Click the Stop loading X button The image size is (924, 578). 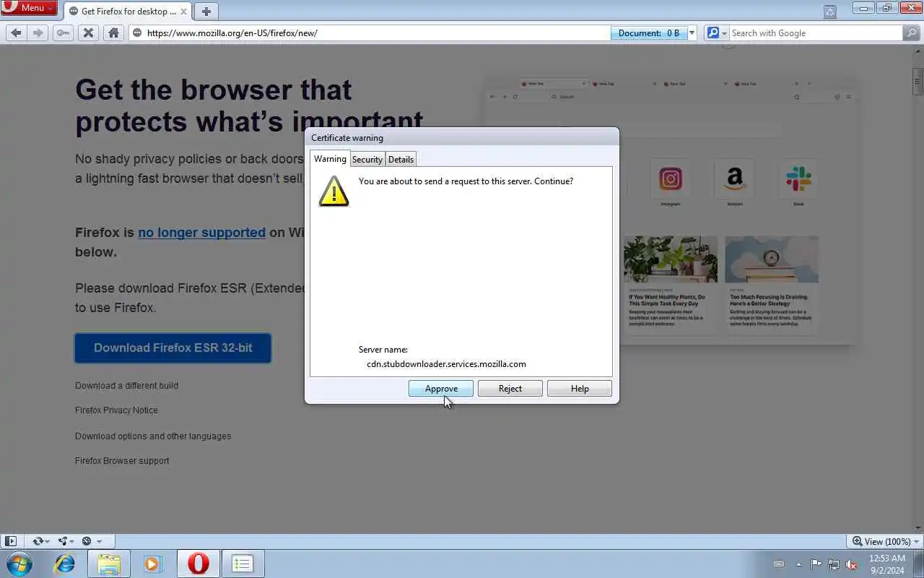pyautogui.click(x=88, y=33)
